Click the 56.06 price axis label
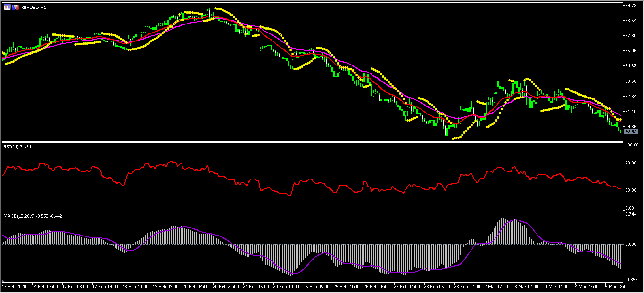Viewport: 644px width, 293px height. point(631,51)
